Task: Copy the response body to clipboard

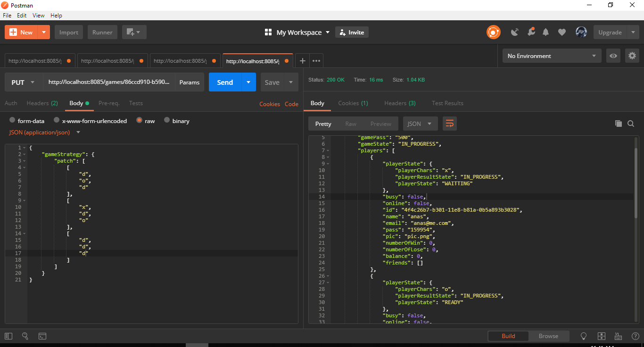Action: 618,124
